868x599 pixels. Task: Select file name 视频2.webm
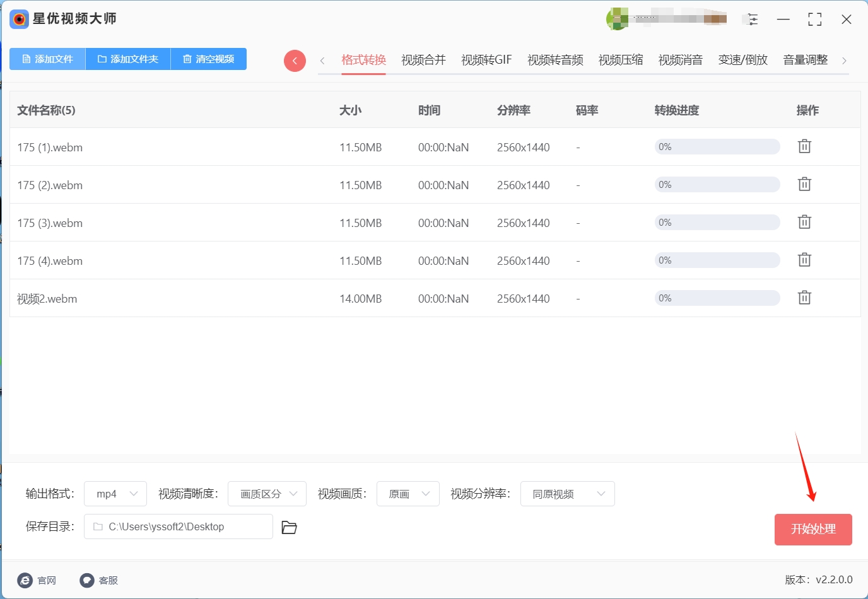(x=47, y=299)
